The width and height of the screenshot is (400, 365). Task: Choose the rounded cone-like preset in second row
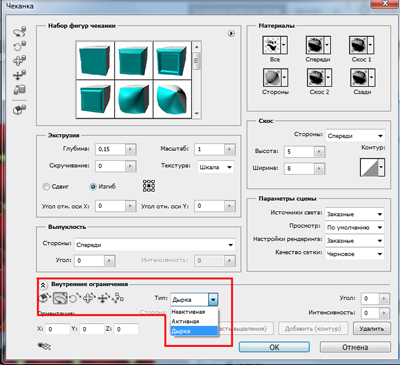coord(172,99)
